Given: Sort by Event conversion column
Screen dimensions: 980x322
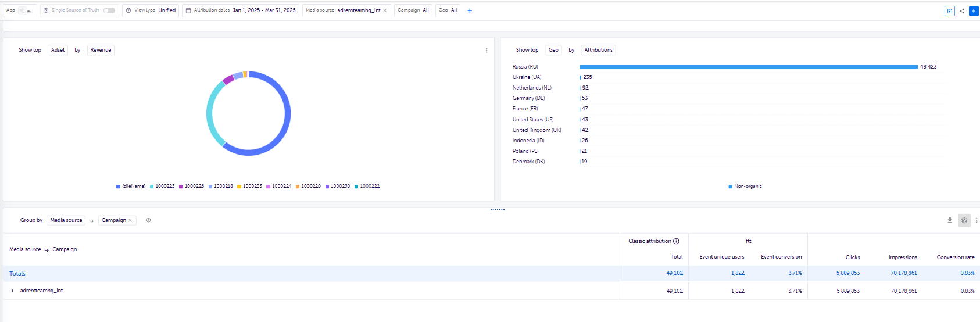Looking at the screenshot, I should (x=781, y=257).
